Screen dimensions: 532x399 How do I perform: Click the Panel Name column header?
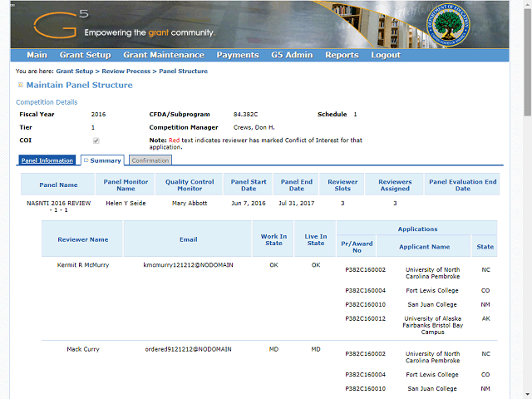pyautogui.click(x=58, y=185)
